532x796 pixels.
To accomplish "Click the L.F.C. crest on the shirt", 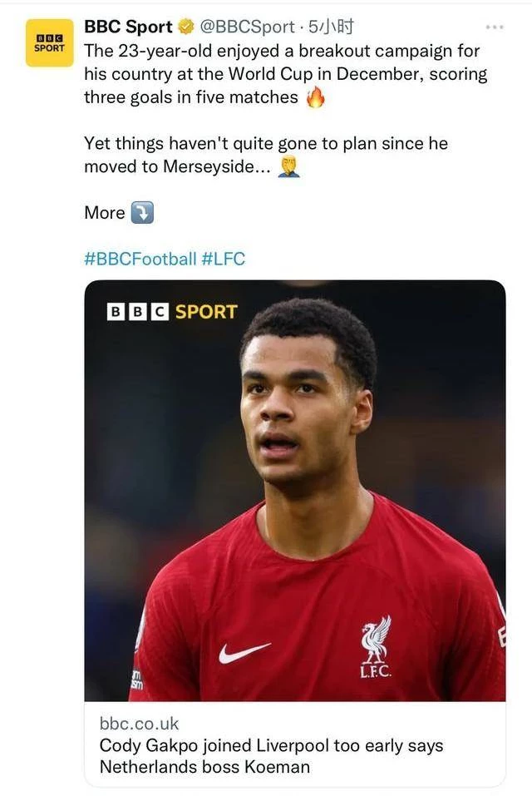I will pyautogui.click(x=376, y=647).
